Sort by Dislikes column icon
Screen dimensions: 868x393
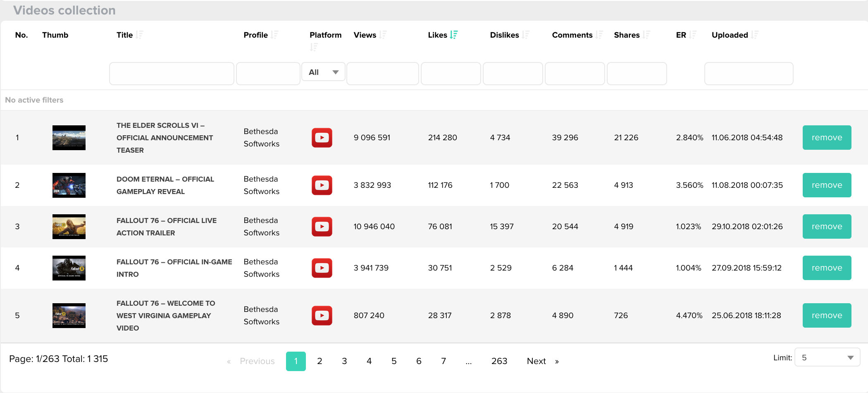point(526,35)
